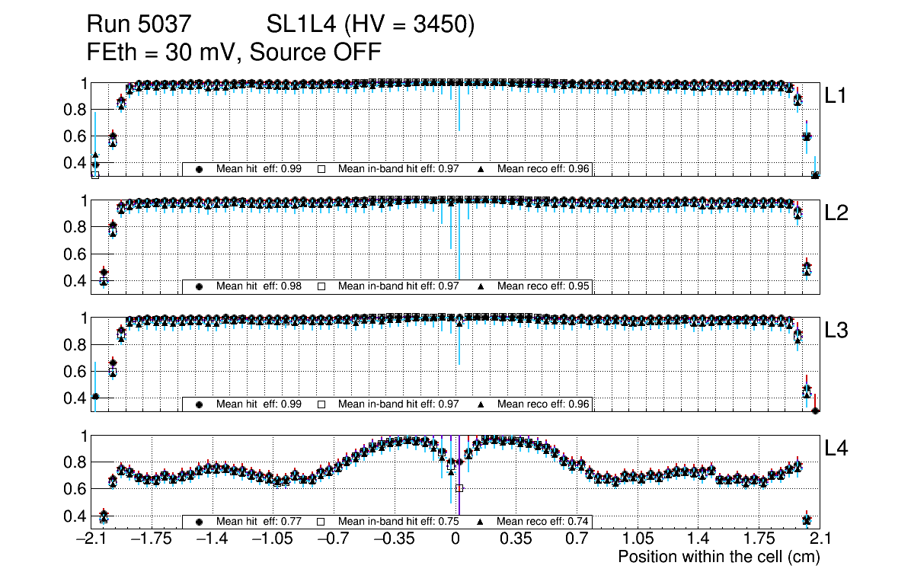The image size is (911, 588).
Task: Click the L4 panel label
Action: coord(836,449)
